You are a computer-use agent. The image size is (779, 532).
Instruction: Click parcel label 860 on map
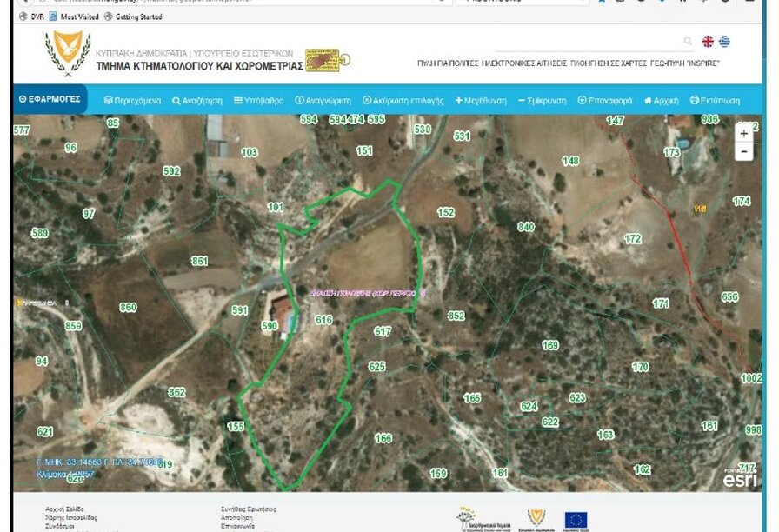128,308
